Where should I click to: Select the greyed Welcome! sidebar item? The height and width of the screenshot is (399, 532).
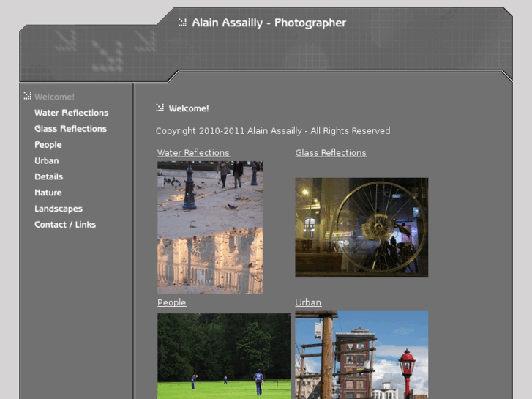(54, 97)
